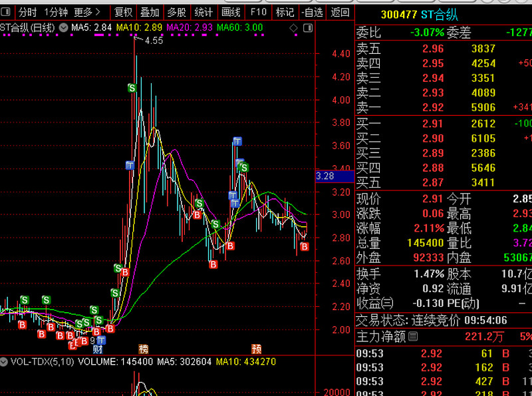Click the 买四 volume 5646
The width and height of the screenshot is (532, 396).
click(x=483, y=168)
